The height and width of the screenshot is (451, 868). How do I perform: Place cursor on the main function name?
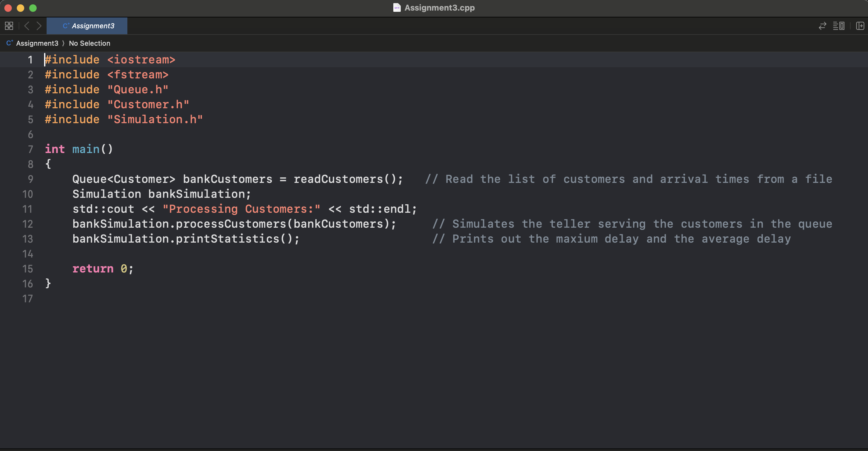(86, 149)
